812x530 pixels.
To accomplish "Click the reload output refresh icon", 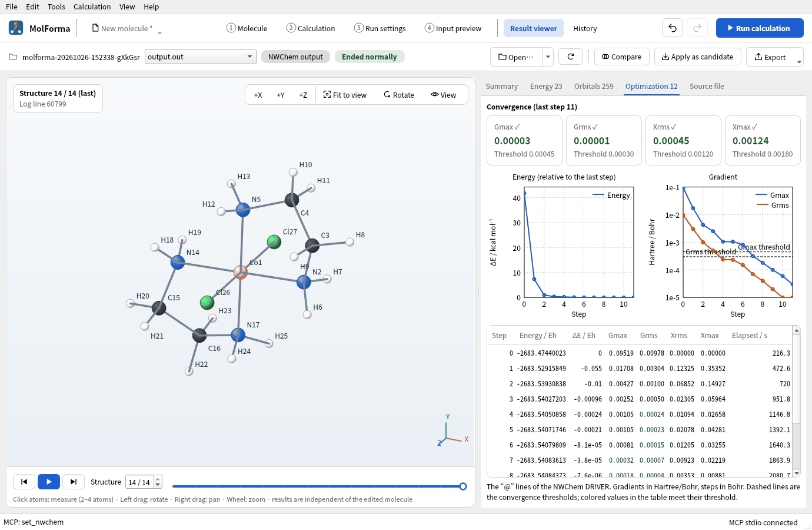I will coord(571,57).
